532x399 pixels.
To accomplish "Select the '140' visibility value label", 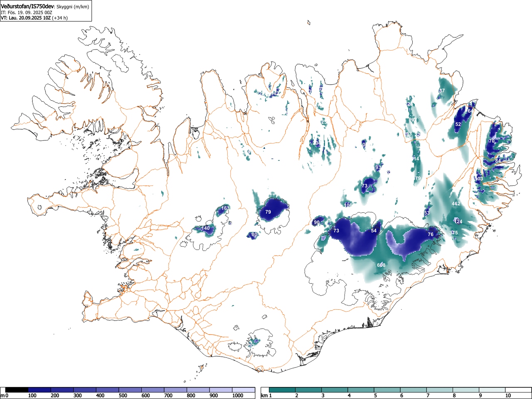I will pos(206,228).
